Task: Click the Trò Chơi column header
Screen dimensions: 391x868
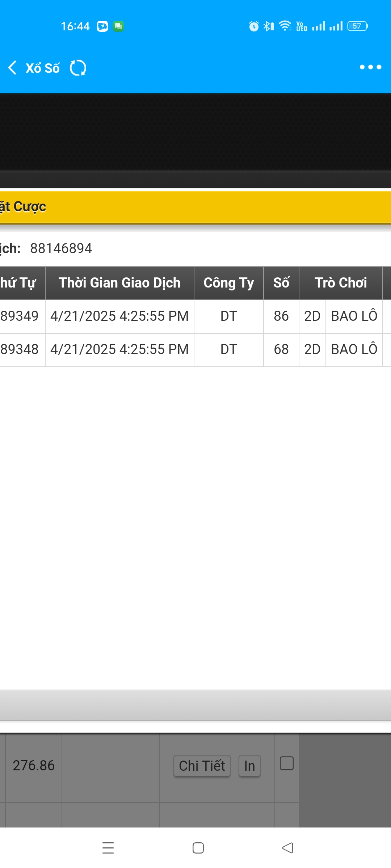Action: click(x=340, y=283)
